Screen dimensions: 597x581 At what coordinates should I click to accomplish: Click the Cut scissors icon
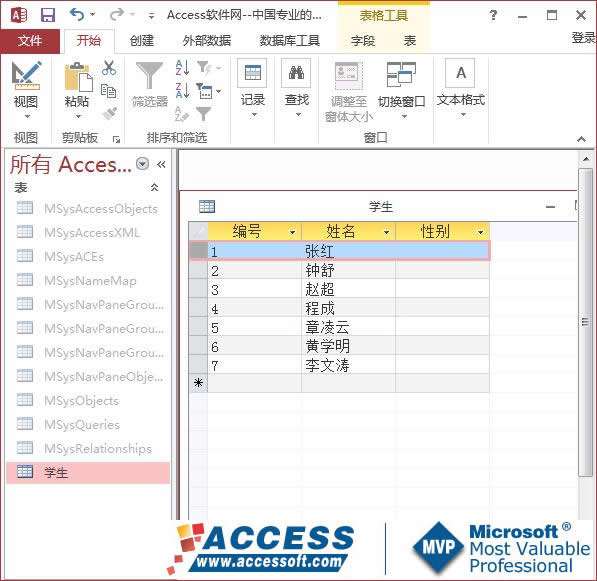pyautogui.click(x=109, y=68)
